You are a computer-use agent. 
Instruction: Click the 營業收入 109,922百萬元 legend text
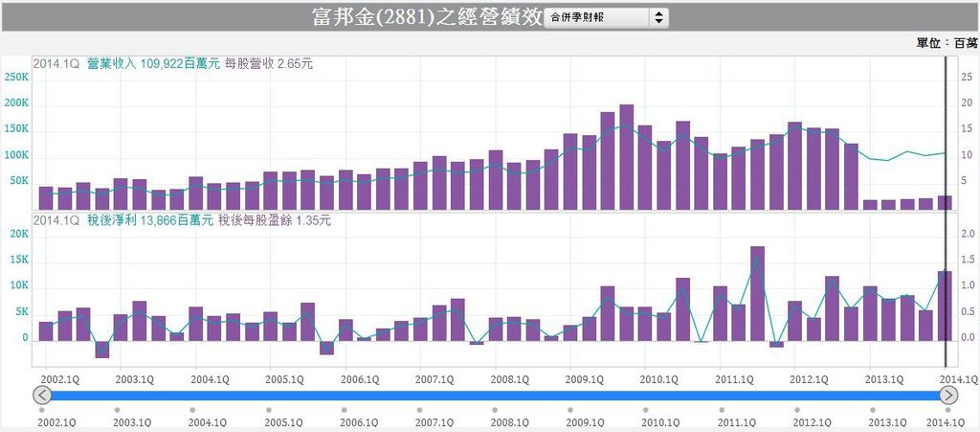(154, 64)
